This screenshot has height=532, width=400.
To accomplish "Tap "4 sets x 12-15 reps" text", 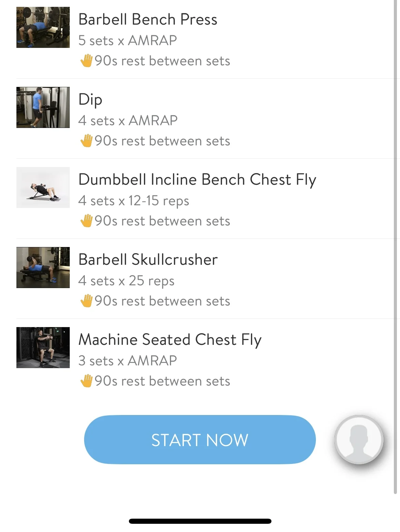I will click(134, 201).
